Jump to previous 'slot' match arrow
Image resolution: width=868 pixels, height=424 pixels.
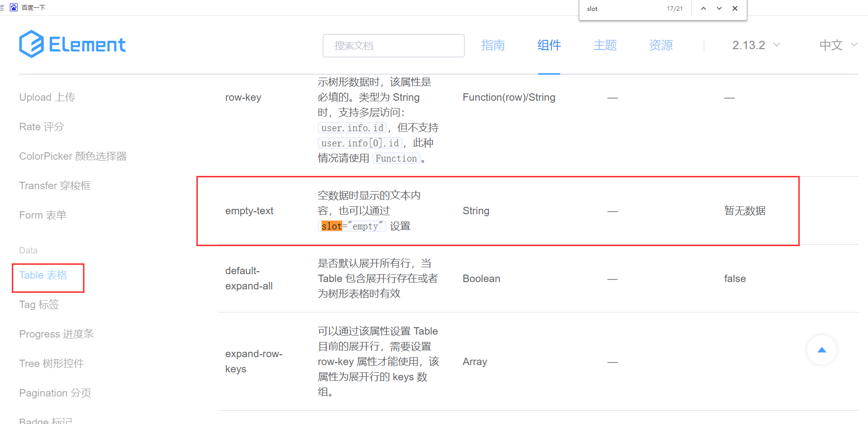click(x=704, y=8)
